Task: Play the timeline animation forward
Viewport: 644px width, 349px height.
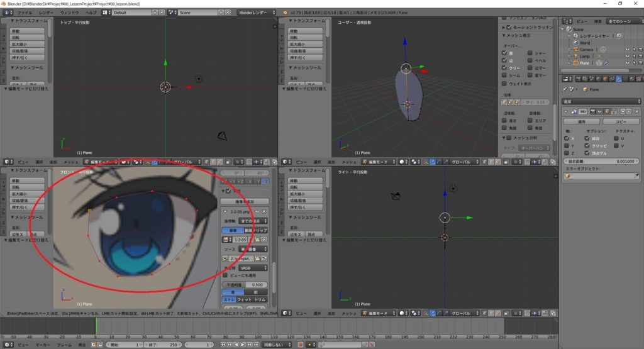Action: click(x=243, y=345)
